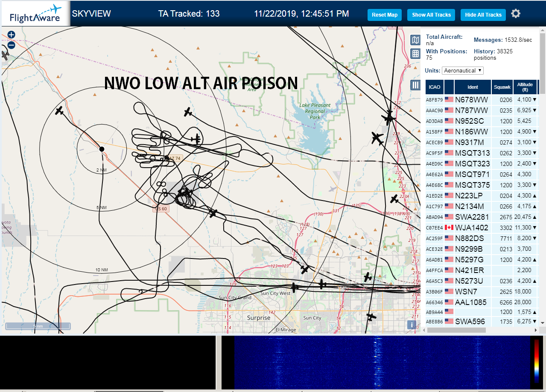Click Hide All Tracks button
Viewport: 546px width, 392px height.
(x=483, y=15)
